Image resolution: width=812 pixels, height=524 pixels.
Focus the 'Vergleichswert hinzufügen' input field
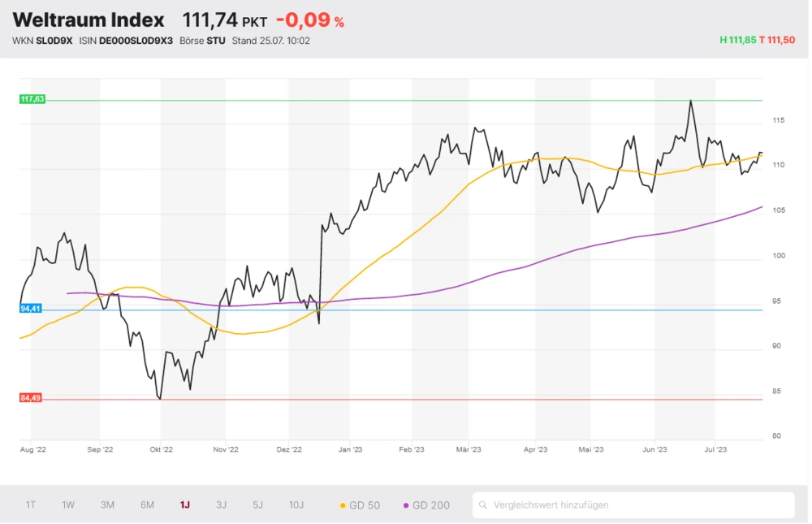point(637,505)
